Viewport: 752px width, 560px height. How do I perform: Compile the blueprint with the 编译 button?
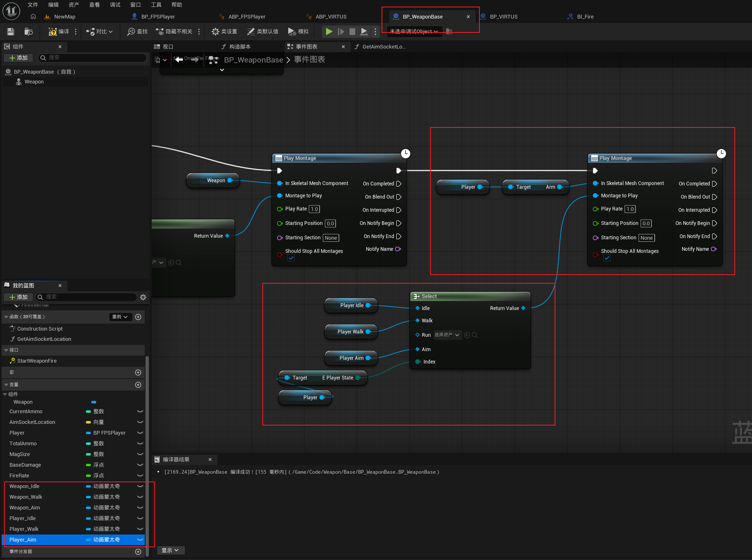(59, 32)
